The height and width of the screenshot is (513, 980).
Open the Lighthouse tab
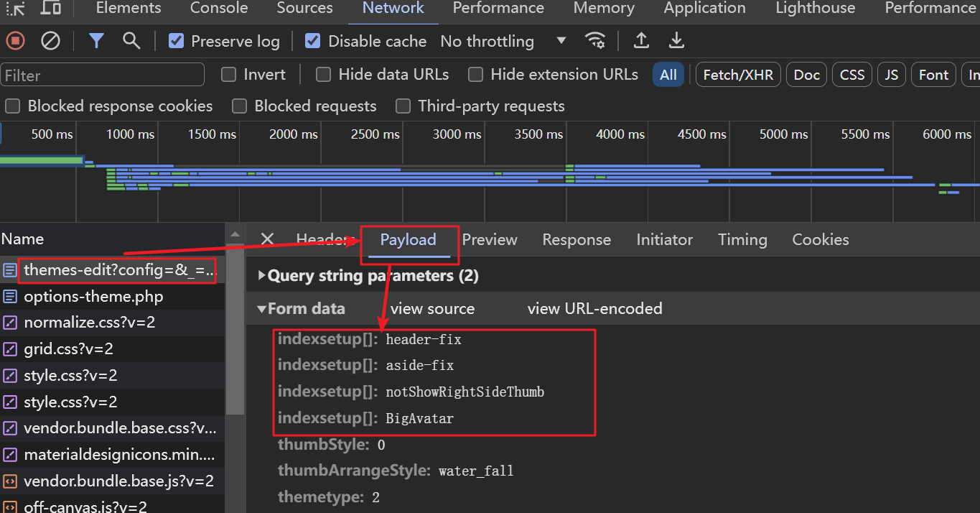[x=816, y=8]
